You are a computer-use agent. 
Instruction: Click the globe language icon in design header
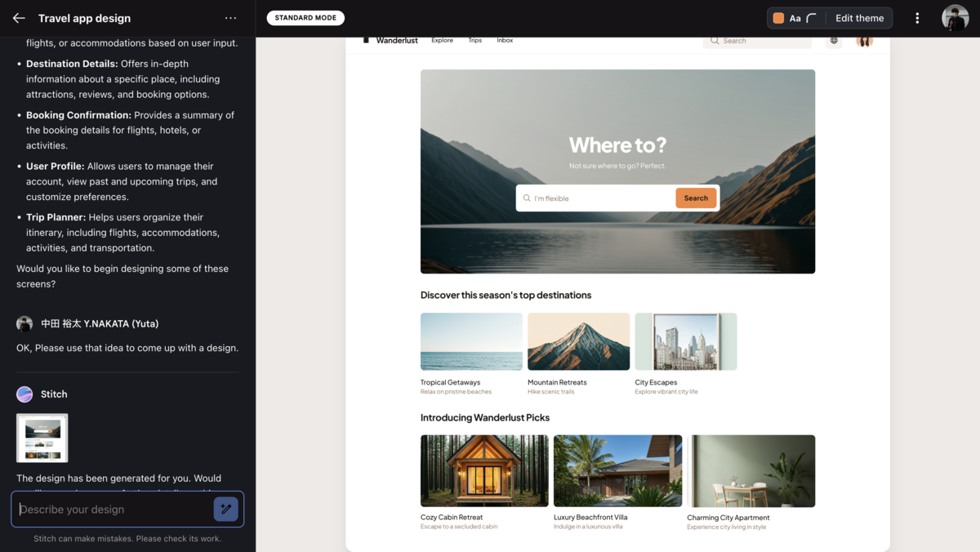(834, 40)
